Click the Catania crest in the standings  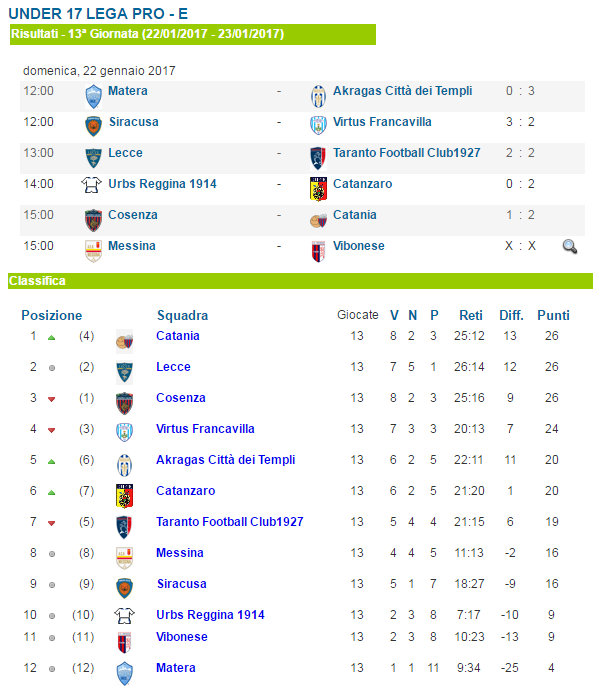125,341
